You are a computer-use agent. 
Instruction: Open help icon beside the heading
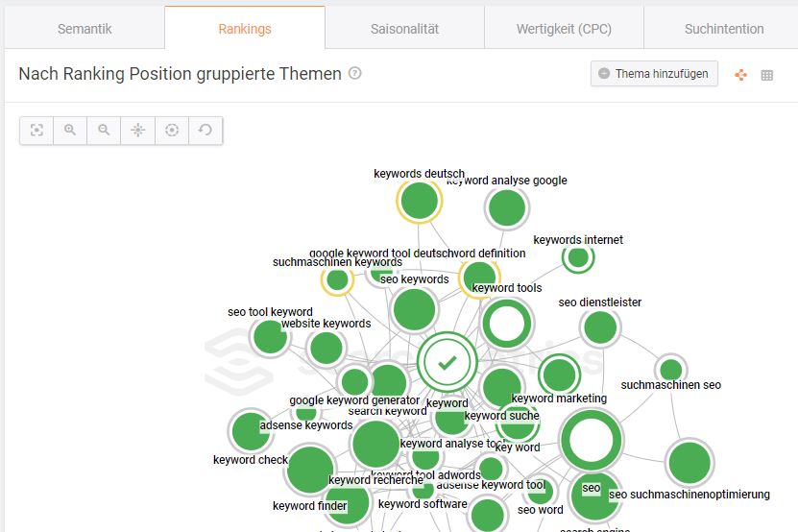[354, 73]
